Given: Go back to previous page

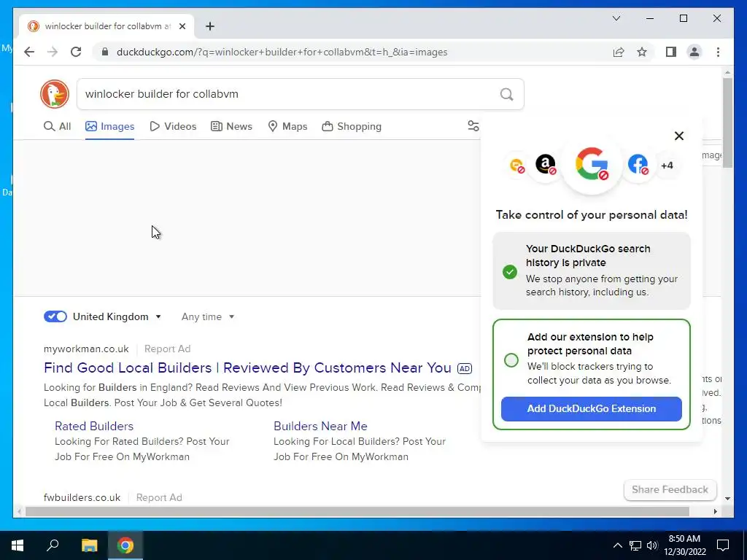Looking at the screenshot, I should click(29, 52).
